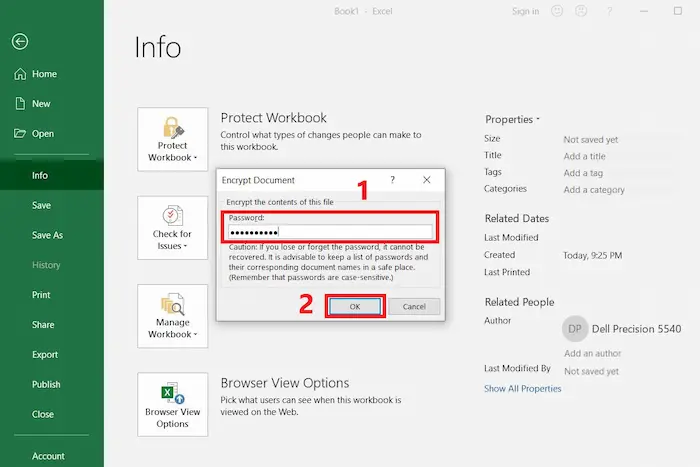Click the padlock and key Protect Workbook icon
The height and width of the screenshot is (467, 700).
(173, 128)
